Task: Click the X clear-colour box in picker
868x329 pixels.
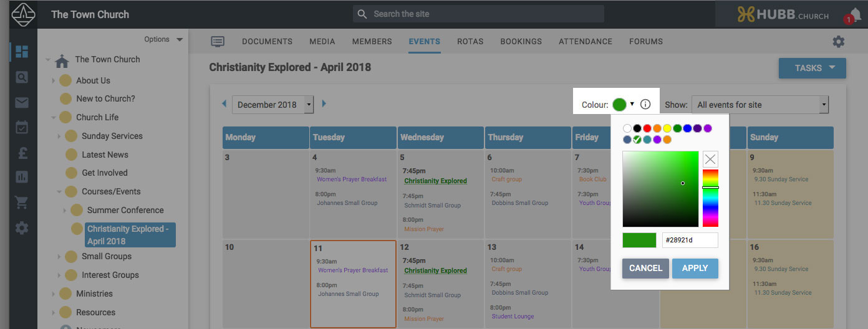Action: click(x=710, y=159)
